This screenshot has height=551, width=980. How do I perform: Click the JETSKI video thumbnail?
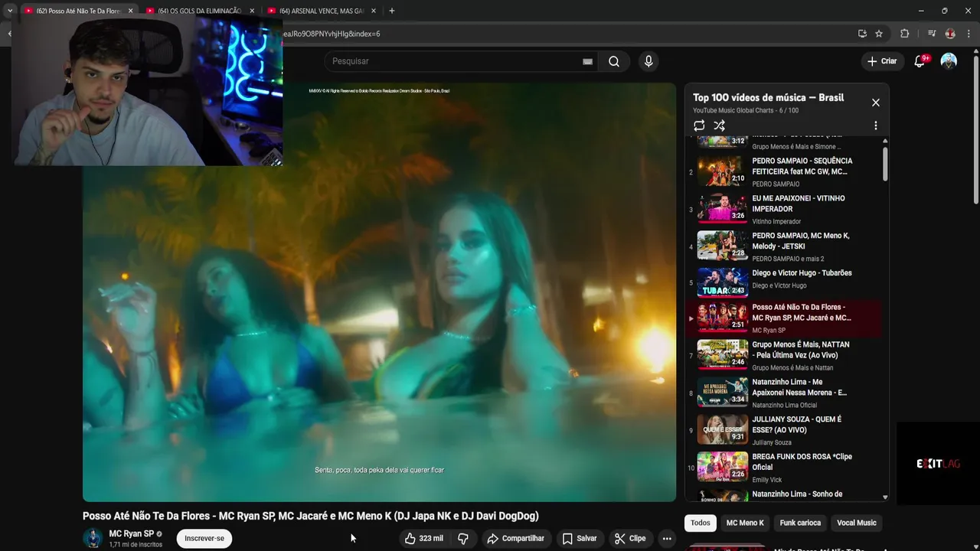(722, 246)
